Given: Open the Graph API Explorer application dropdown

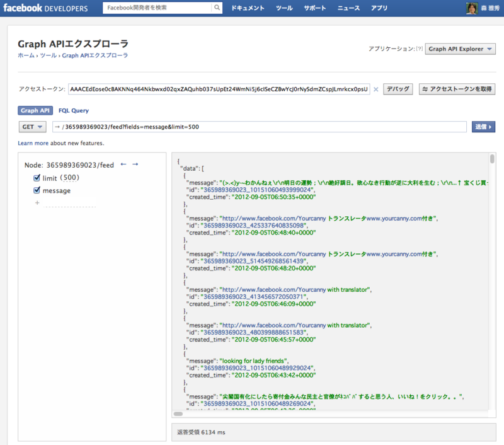Looking at the screenshot, I should (x=460, y=49).
